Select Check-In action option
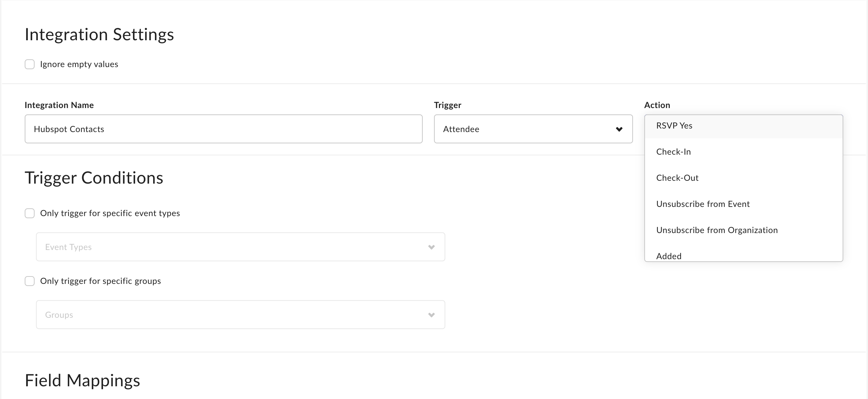This screenshot has width=868, height=399. [x=743, y=152]
